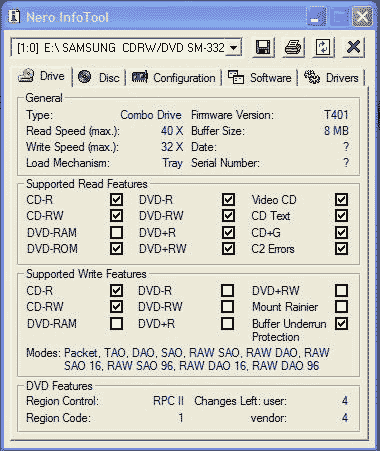Screen dimensions: 380x451
Task: Click the Print icon
Action: click(293, 47)
